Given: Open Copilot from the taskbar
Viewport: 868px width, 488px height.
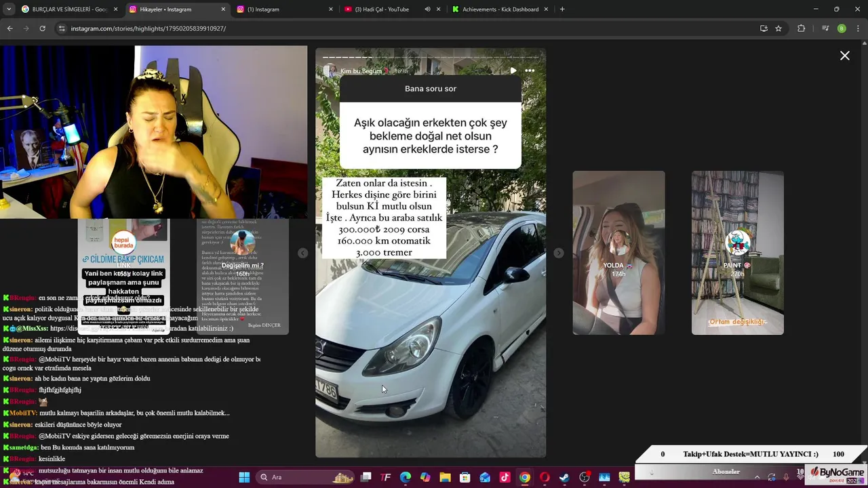Looking at the screenshot, I should [425, 477].
